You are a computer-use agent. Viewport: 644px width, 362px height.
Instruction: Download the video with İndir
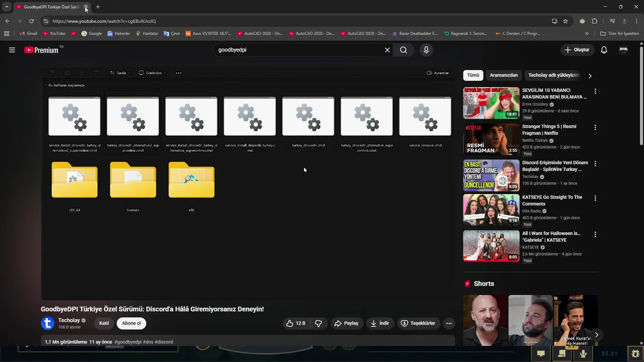point(380,323)
